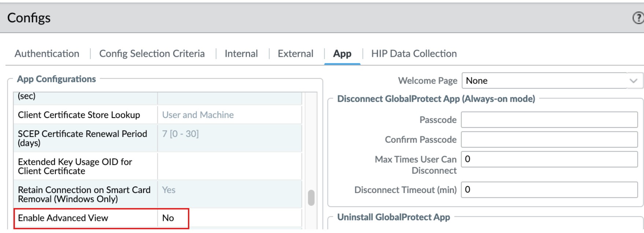644x233 pixels.
Task: Select the Enable Advanced View row label
Action: [x=63, y=218]
